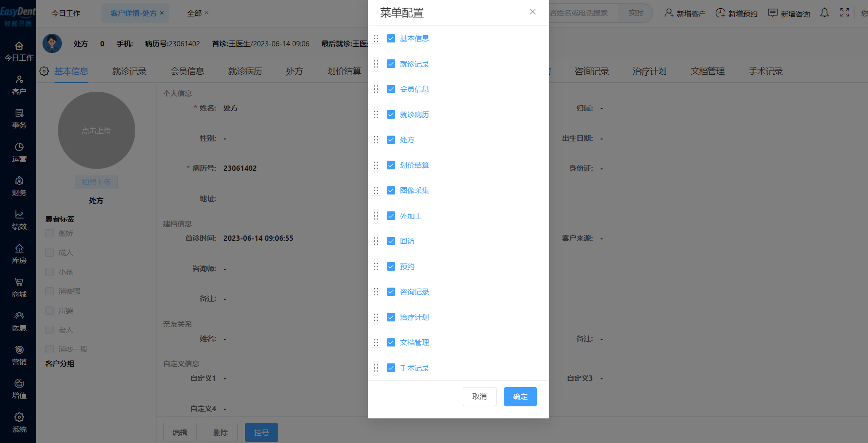868x443 pixels.
Task: Click 新增预约 in the top bar
Action: 737,14
